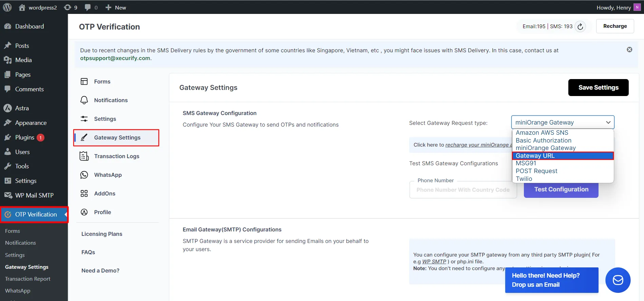This screenshot has height=301, width=644.
Task: Choose MSG91 gateway option
Action: [563, 163]
